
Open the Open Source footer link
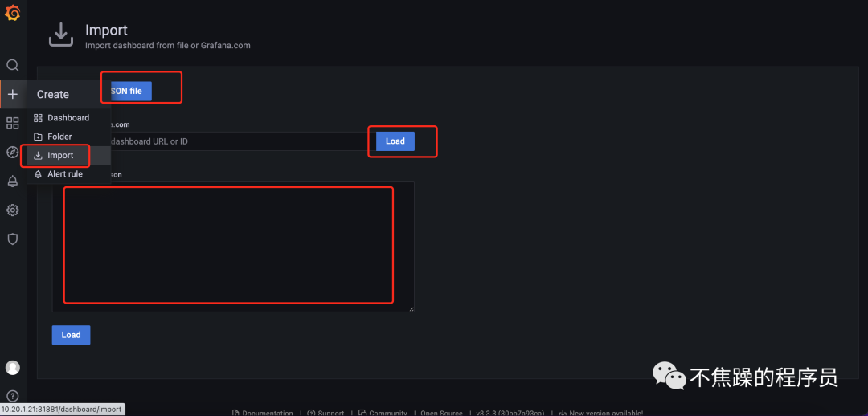441,414
